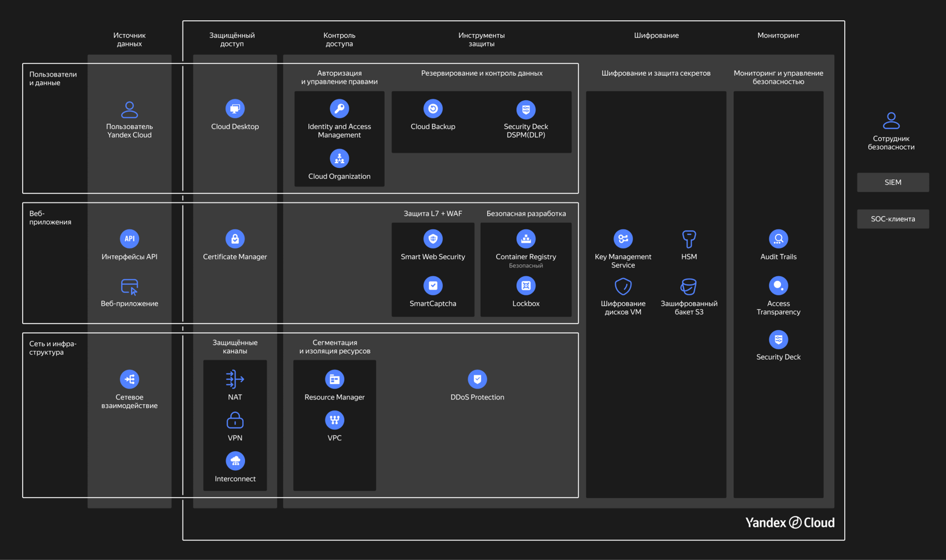Click the API interfaces icon

pos(129,239)
